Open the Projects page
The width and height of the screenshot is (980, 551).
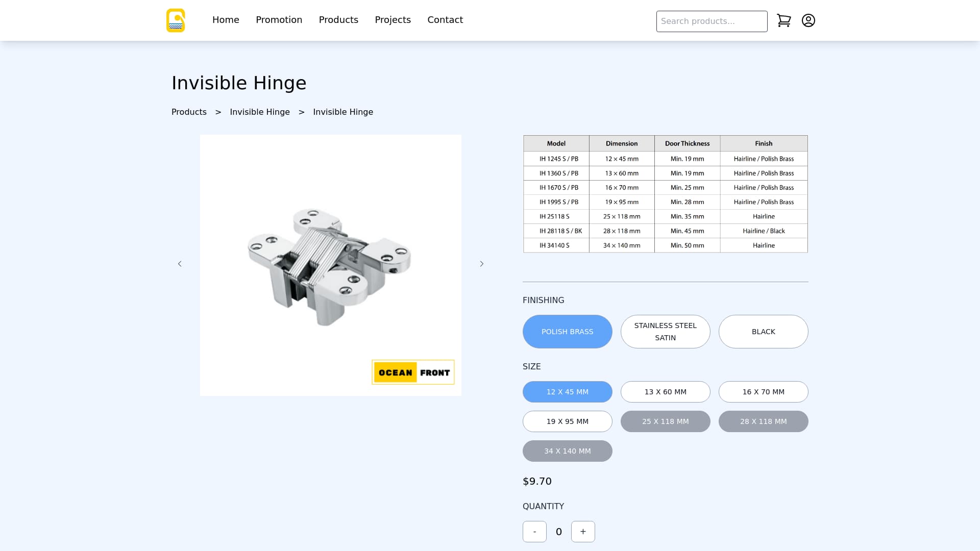pyautogui.click(x=393, y=20)
